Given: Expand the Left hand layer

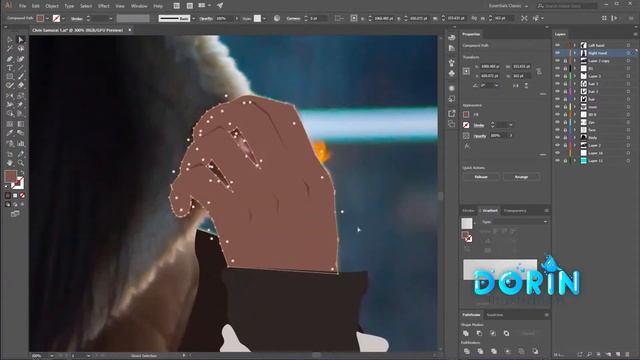Looking at the screenshot, I should pyautogui.click(x=575, y=45).
